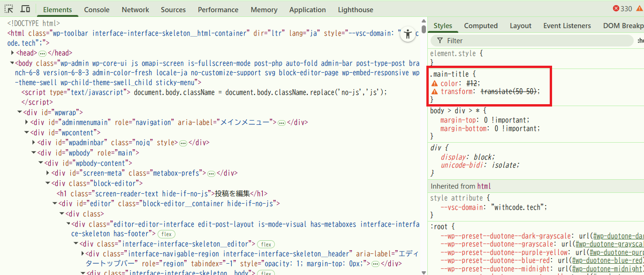Click warning icon beside color property
This screenshot has height=275, width=644.
click(x=434, y=83)
